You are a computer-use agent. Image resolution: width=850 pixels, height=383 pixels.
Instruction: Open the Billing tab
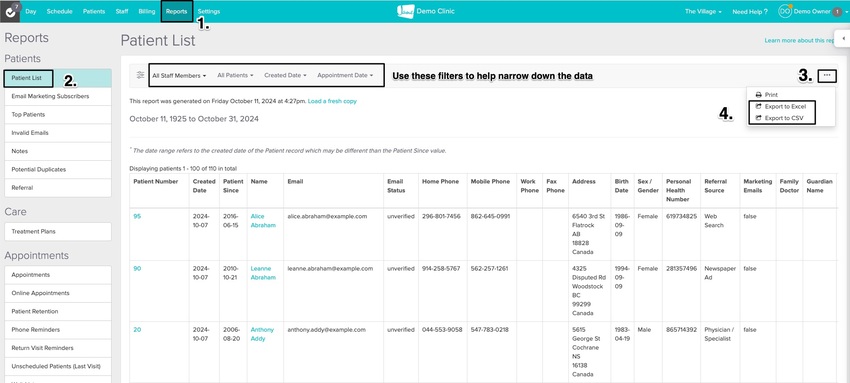click(146, 11)
